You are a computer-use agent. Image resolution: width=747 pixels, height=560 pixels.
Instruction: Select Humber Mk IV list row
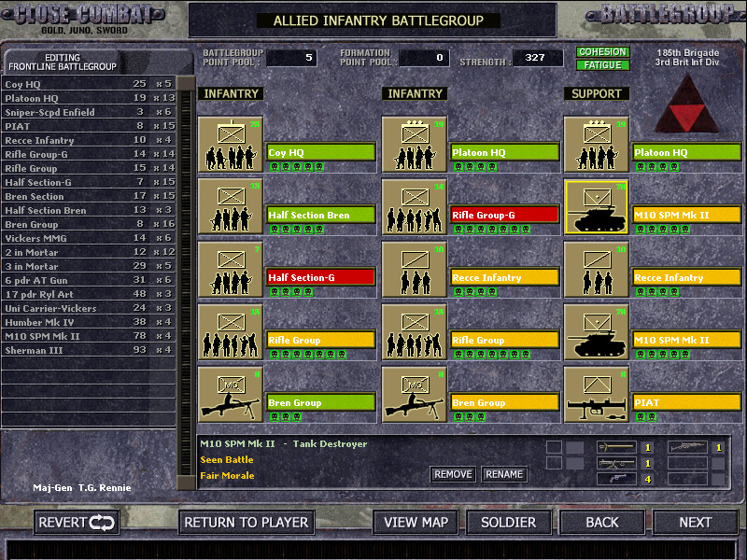click(x=89, y=322)
